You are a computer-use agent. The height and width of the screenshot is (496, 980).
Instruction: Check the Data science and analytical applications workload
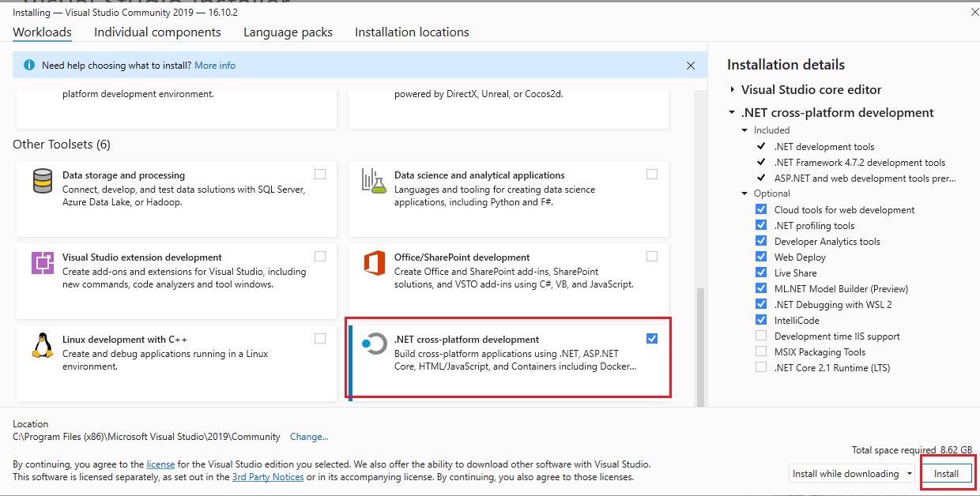pos(652,174)
